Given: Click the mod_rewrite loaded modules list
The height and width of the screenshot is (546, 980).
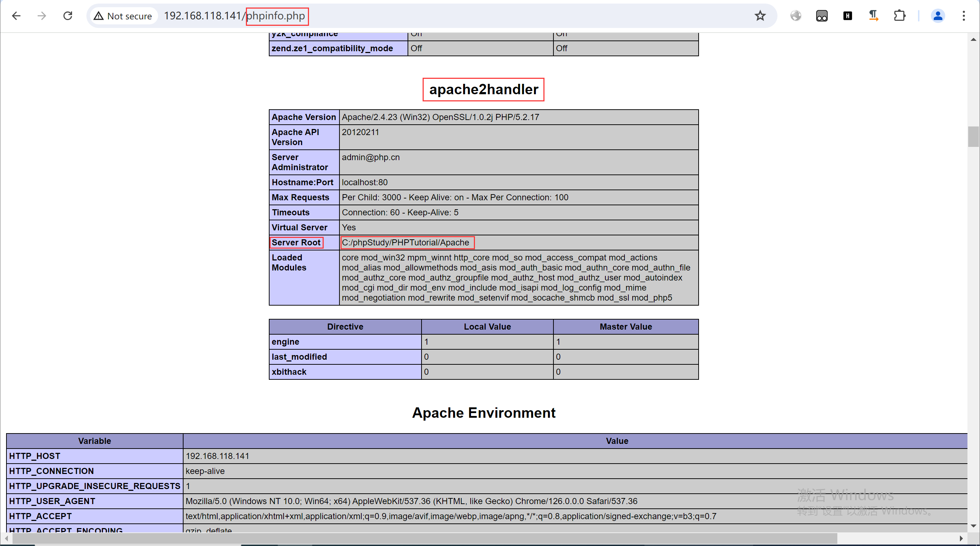Looking at the screenshot, I should point(519,278).
